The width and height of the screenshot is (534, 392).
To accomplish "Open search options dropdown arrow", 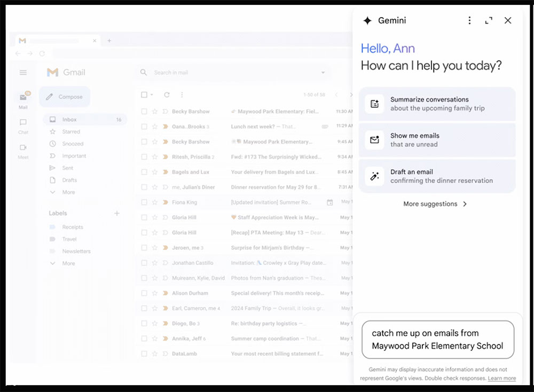I will (323, 73).
